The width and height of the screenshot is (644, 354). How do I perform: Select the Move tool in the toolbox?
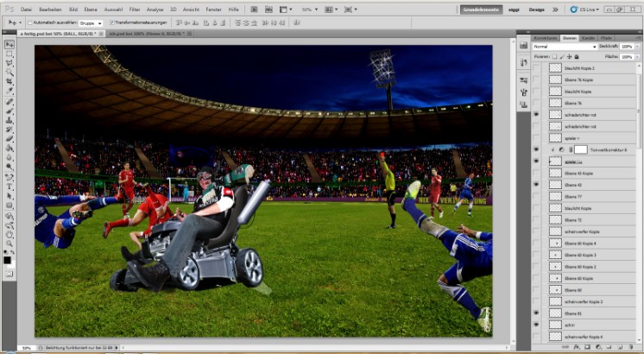pyautogui.click(x=9, y=43)
